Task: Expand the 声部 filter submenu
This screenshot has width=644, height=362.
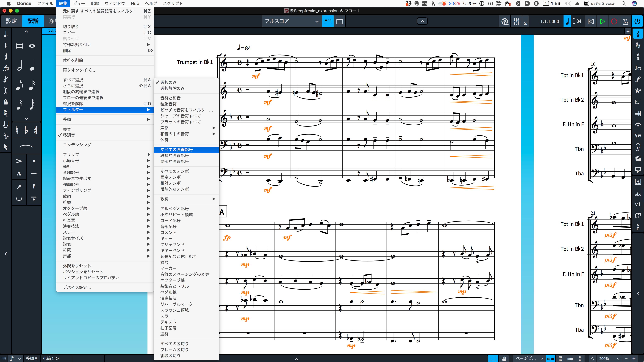Action: pyautogui.click(x=186, y=128)
